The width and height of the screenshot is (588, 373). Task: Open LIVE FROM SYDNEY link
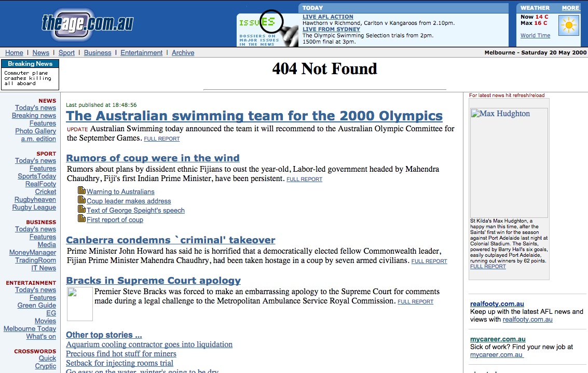pyautogui.click(x=331, y=29)
